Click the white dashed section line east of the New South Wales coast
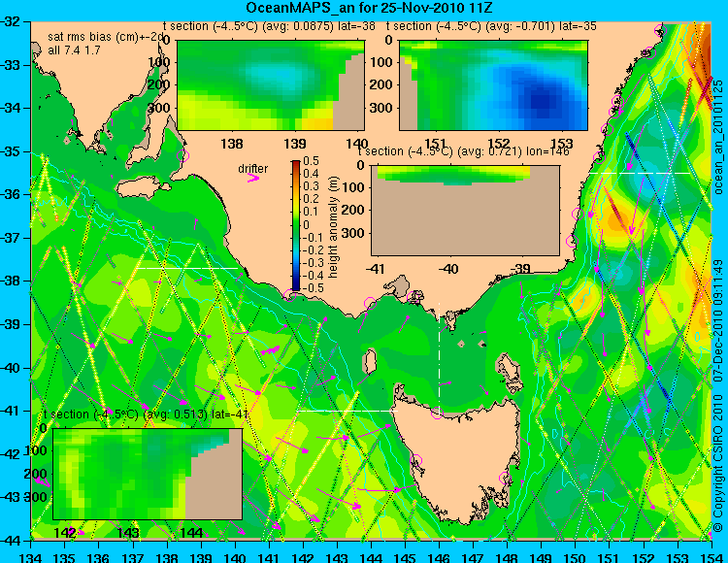 click(x=640, y=173)
